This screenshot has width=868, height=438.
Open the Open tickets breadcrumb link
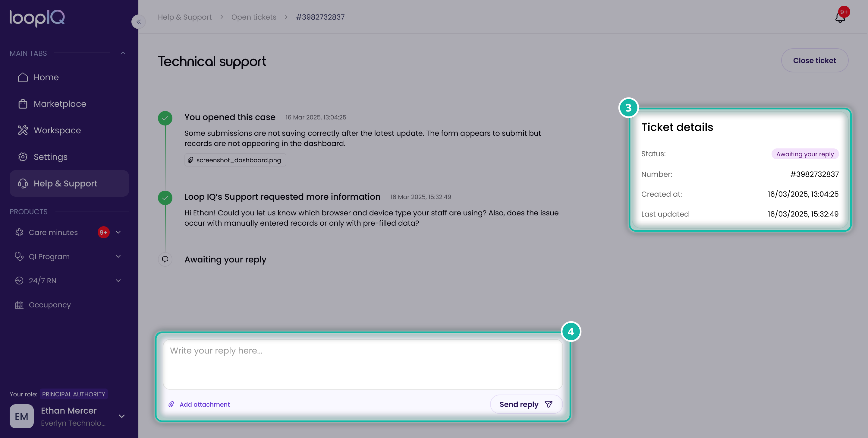pyautogui.click(x=254, y=17)
